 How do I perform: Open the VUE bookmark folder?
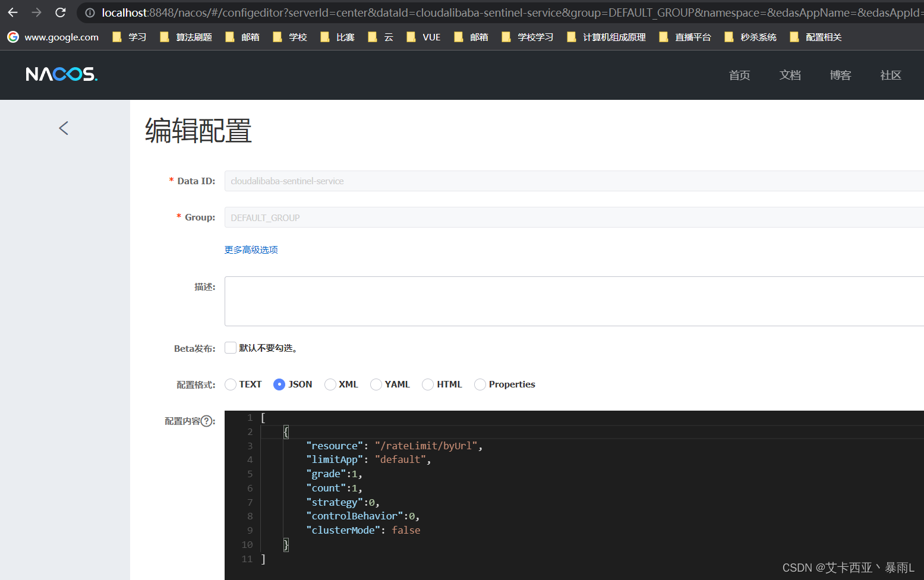424,37
